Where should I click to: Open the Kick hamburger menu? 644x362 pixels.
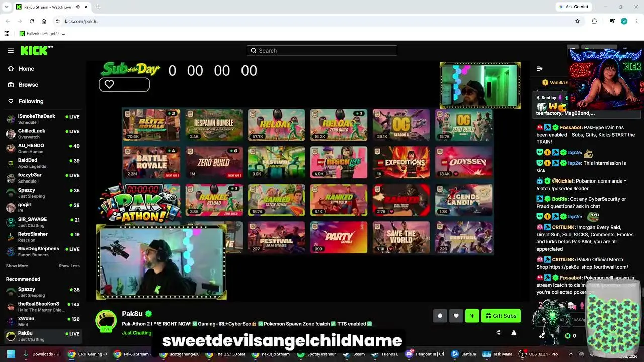point(11,51)
